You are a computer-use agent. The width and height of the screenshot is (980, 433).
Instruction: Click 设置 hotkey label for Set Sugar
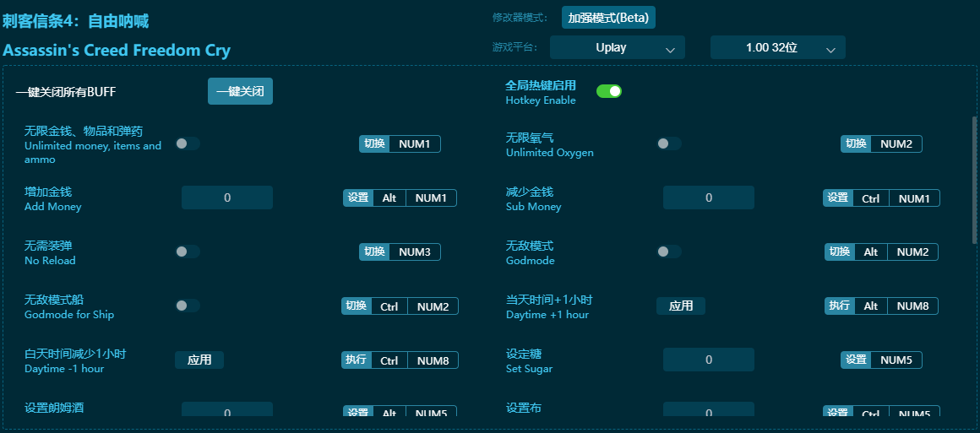(x=856, y=360)
